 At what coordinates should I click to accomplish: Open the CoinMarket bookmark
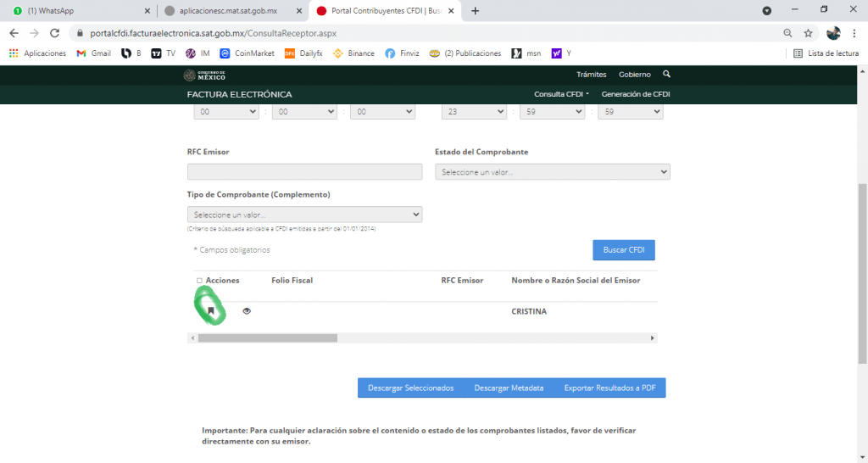pyautogui.click(x=247, y=53)
